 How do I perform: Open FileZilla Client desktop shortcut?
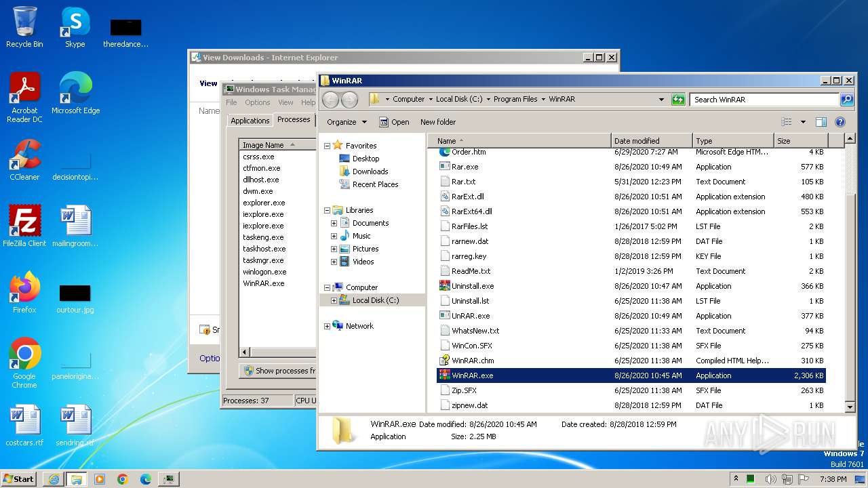pos(24,226)
